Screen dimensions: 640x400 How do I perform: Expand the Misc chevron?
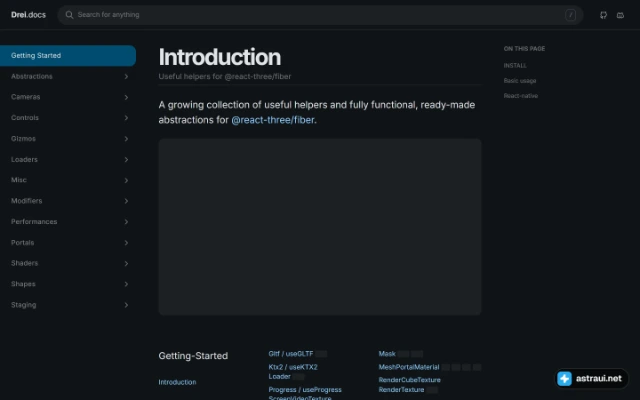126,180
